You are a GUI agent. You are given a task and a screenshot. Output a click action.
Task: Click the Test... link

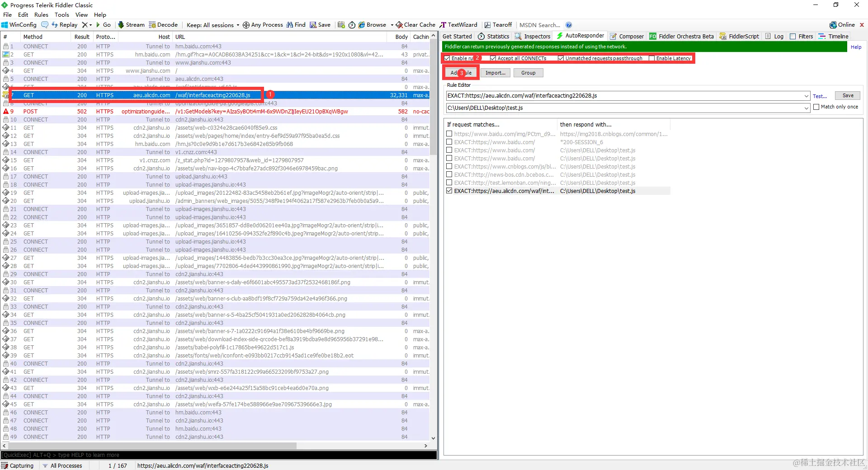pos(820,96)
